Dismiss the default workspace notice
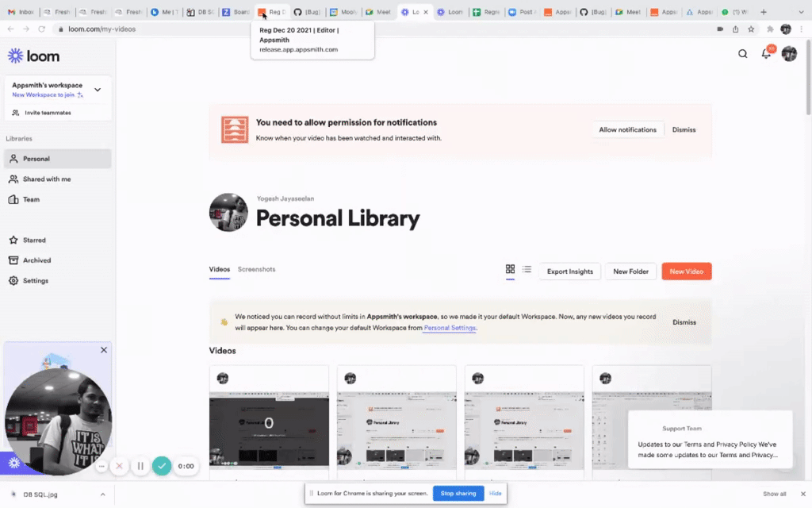The height and width of the screenshot is (508, 812). coord(684,322)
